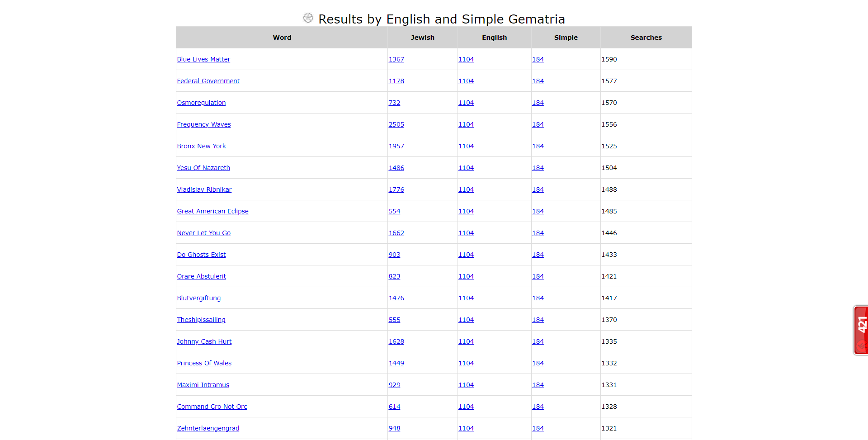This screenshot has height=440, width=868.
Task: Click Jewish value 1367
Action: (396, 59)
